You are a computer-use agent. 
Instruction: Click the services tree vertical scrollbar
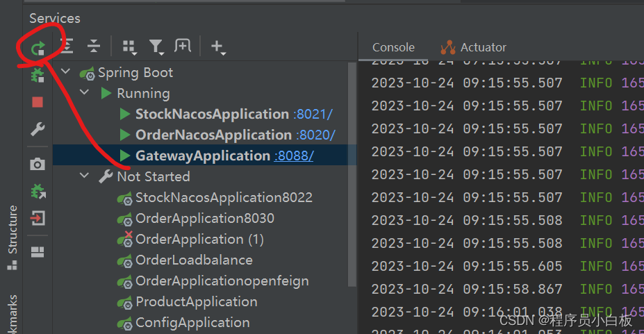(x=352, y=174)
